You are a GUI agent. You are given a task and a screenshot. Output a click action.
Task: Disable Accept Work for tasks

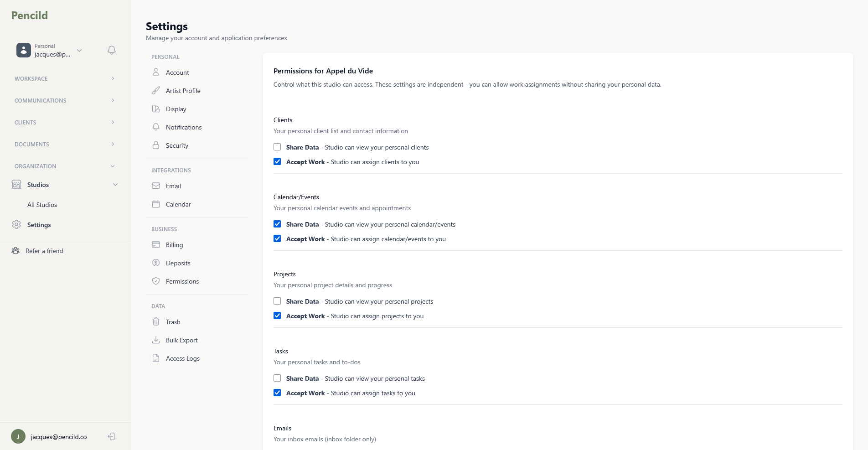277,392
